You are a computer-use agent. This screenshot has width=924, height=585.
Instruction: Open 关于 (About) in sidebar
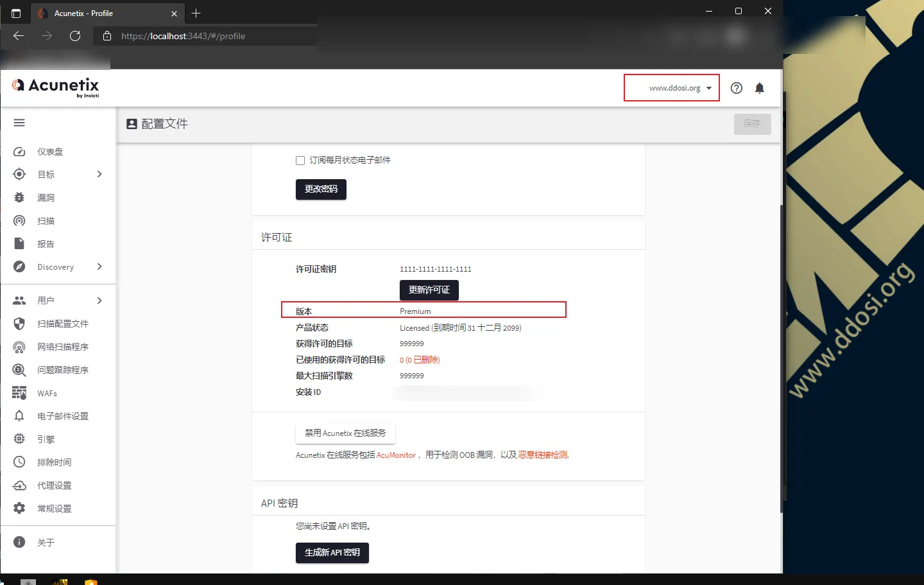click(x=46, y=543)
